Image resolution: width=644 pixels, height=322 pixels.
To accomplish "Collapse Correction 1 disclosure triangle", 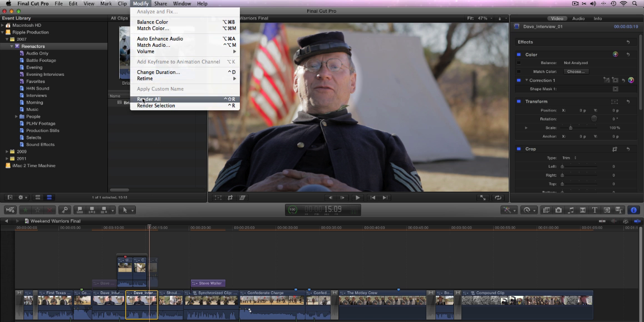I will (526, 80).
